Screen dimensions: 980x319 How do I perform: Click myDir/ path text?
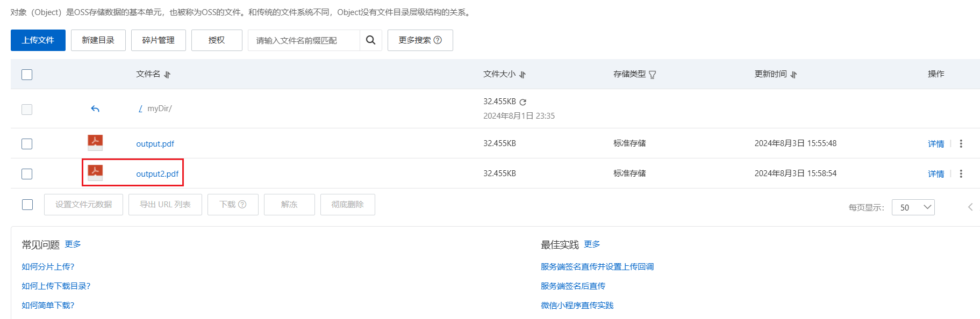point(160,108)
